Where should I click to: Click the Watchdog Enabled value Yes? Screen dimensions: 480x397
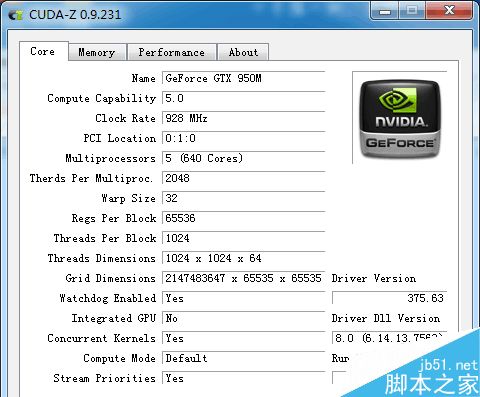[244, 299]
